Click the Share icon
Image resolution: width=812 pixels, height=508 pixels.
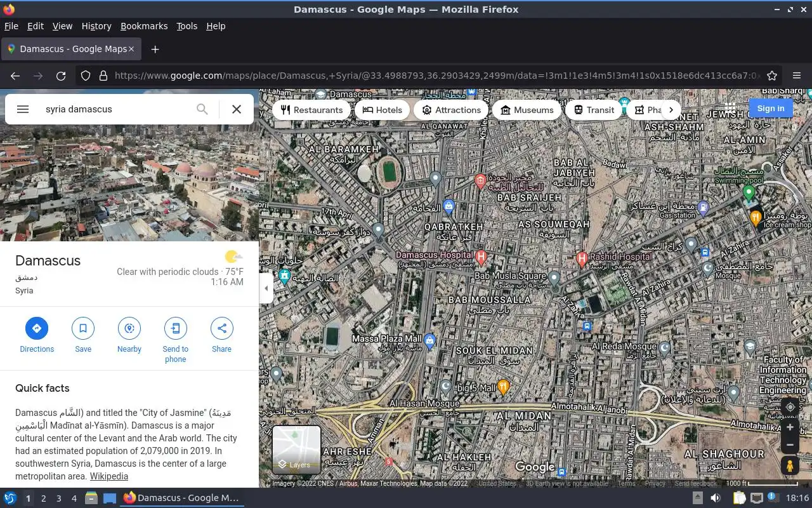222,328
